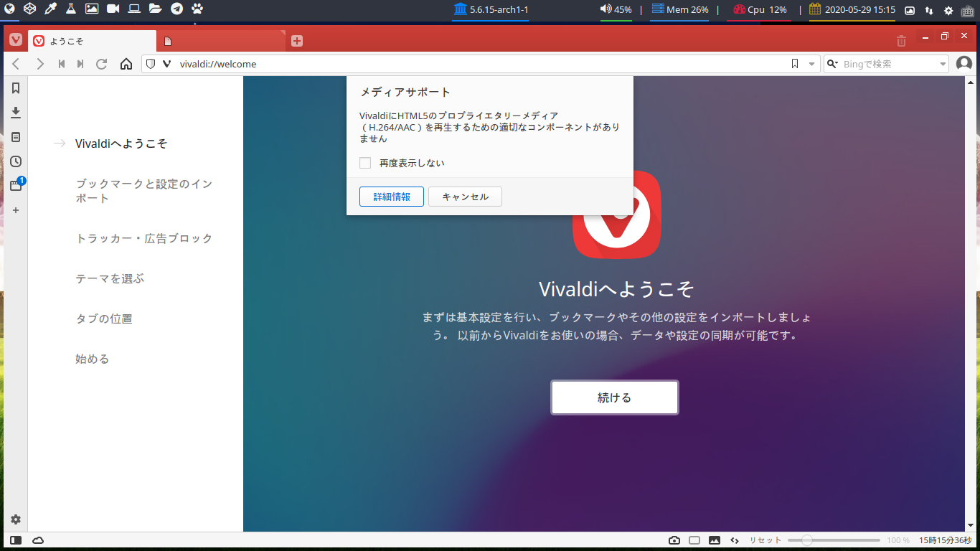The width and height of the screenshot is (980, 551).
Task: Open the History side panel
Action: click(16, 161)
